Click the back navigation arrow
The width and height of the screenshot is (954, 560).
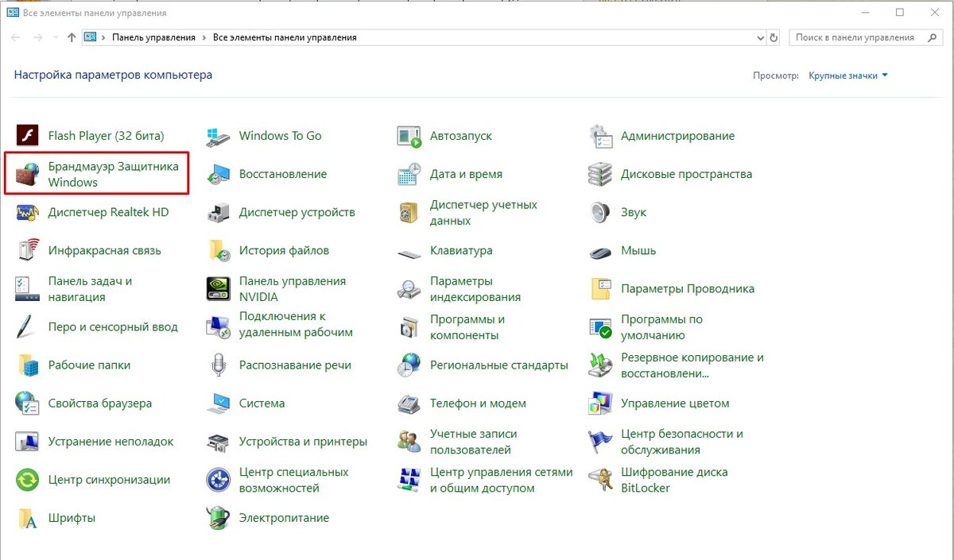pos(14,37)
